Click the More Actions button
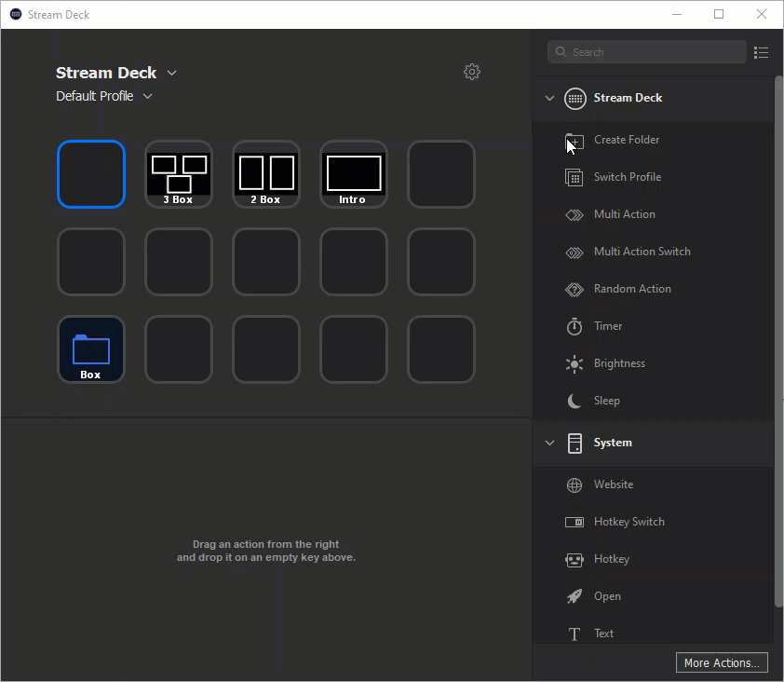The width and height of the screenshot is (784, 682). [x=722, y=662]
